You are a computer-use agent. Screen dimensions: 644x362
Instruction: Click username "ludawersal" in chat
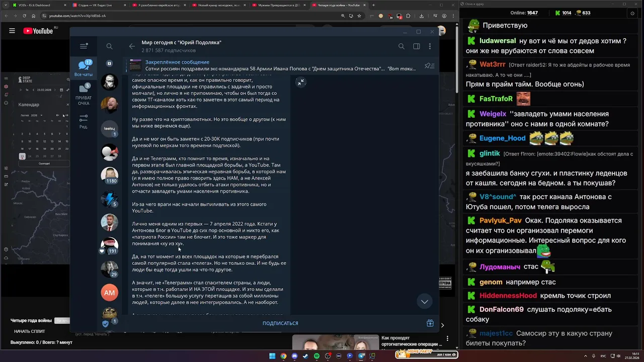pos(498,41)
